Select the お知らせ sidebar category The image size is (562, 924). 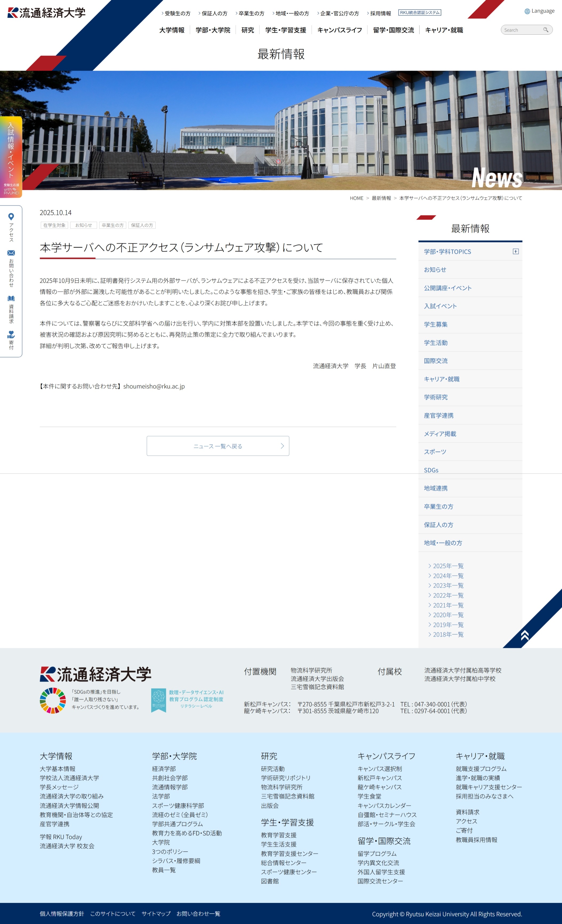point(435,270)
